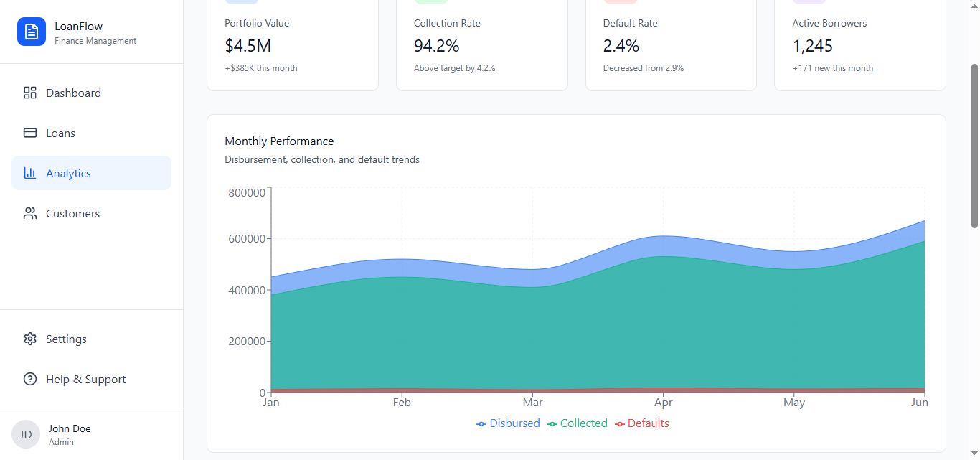Click 'Above target by 4.2%' text
The height and width of the screenshot is (460, 980).
point(455,68)
